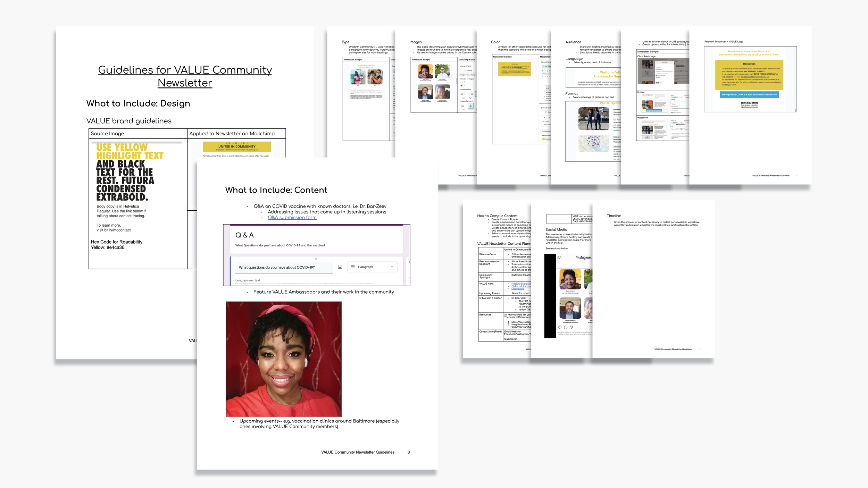Tap the comment bubble icon under the Instagram post
Image resolution: width=868 pixels, height=488 pixels.
(x=566, y=327)
